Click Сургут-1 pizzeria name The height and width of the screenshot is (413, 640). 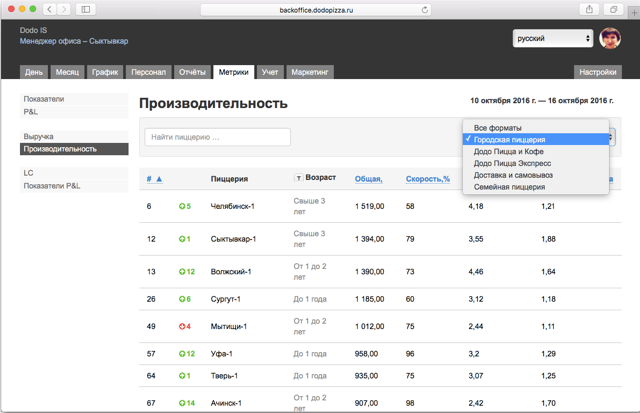coord(226,299)
